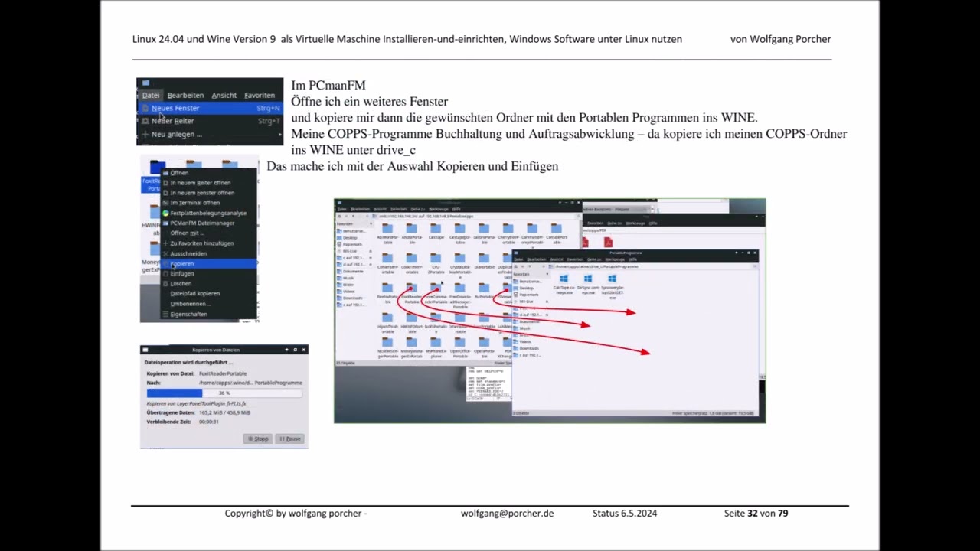Stop the copy with the Stopp button

[x=257, y=439]
